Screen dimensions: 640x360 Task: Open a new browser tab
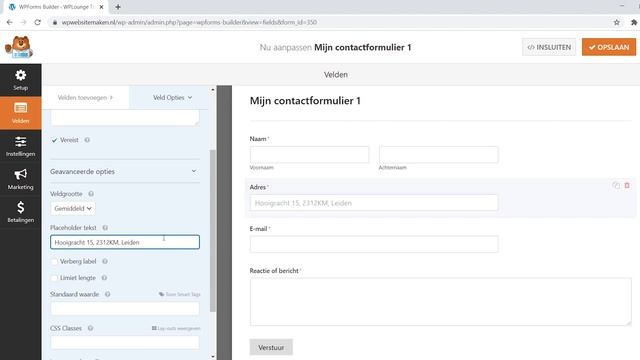[x=118, y=7]
